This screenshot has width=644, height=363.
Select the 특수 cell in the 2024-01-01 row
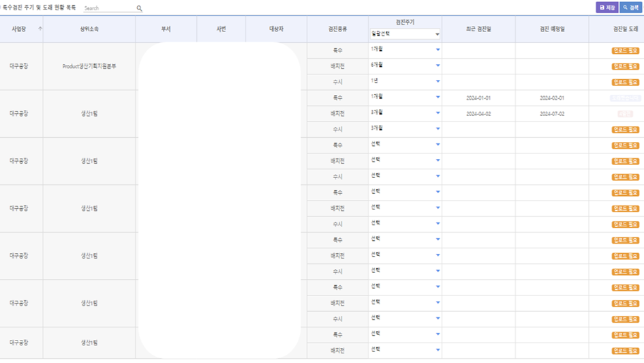point(337,98)
